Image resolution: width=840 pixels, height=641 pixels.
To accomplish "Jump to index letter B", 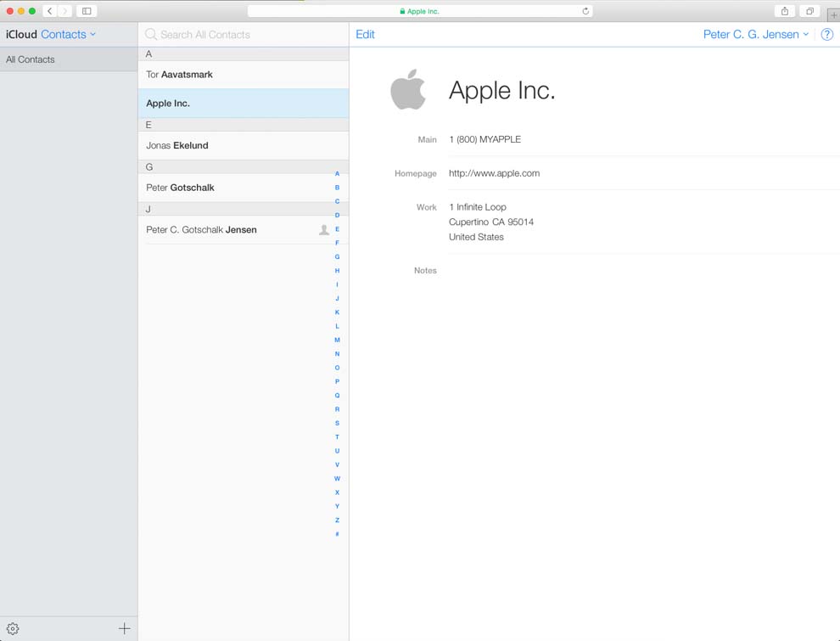I will (337, 188).
